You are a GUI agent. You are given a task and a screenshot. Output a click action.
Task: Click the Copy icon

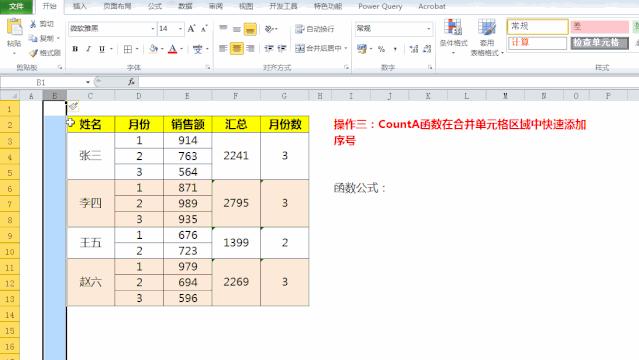pos(33,39)
